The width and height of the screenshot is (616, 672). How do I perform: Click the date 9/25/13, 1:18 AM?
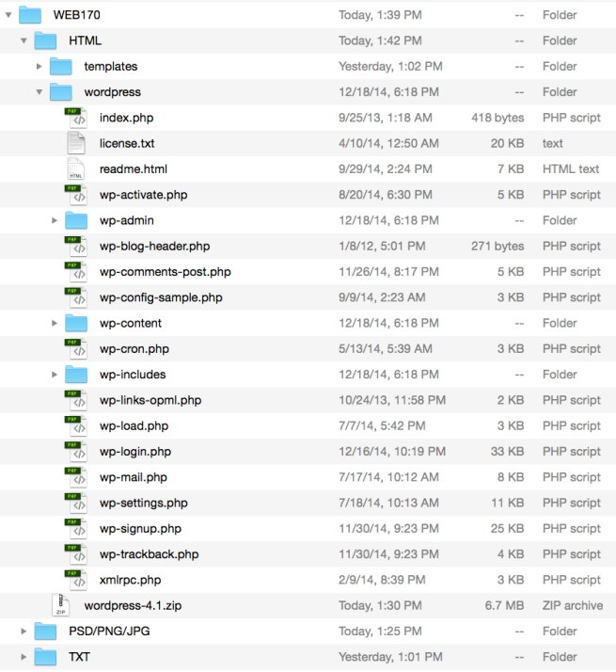386,118
